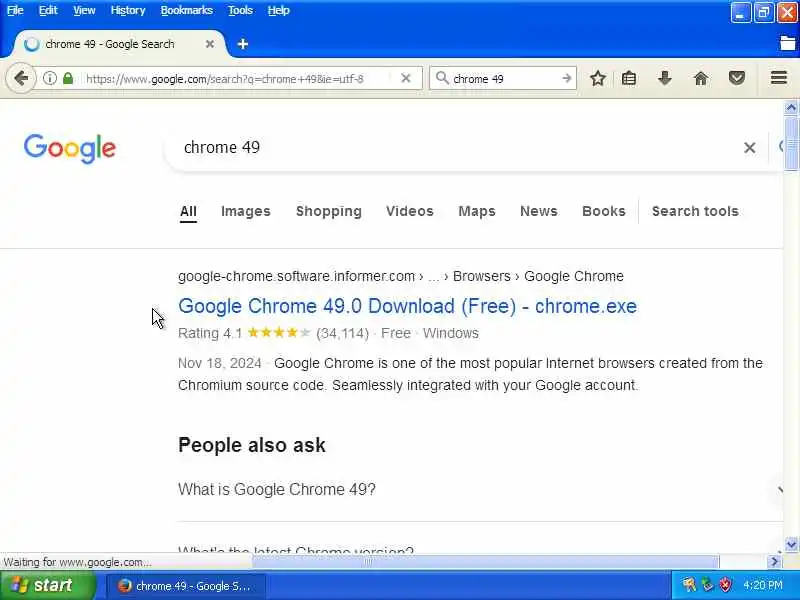Viewport: 800px width, 600px height.
Task: Switch to Books results
Action: (604, 211)
